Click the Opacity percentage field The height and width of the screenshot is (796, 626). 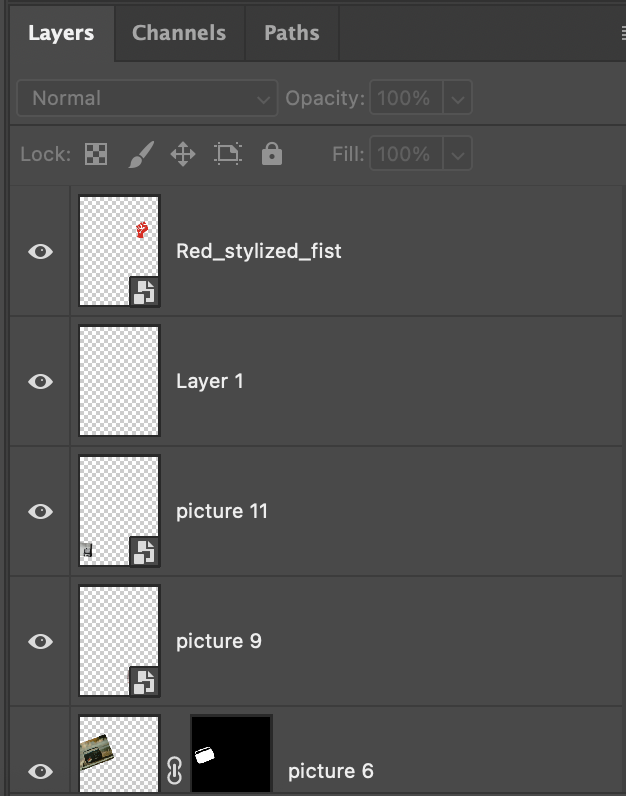point(406,98)
